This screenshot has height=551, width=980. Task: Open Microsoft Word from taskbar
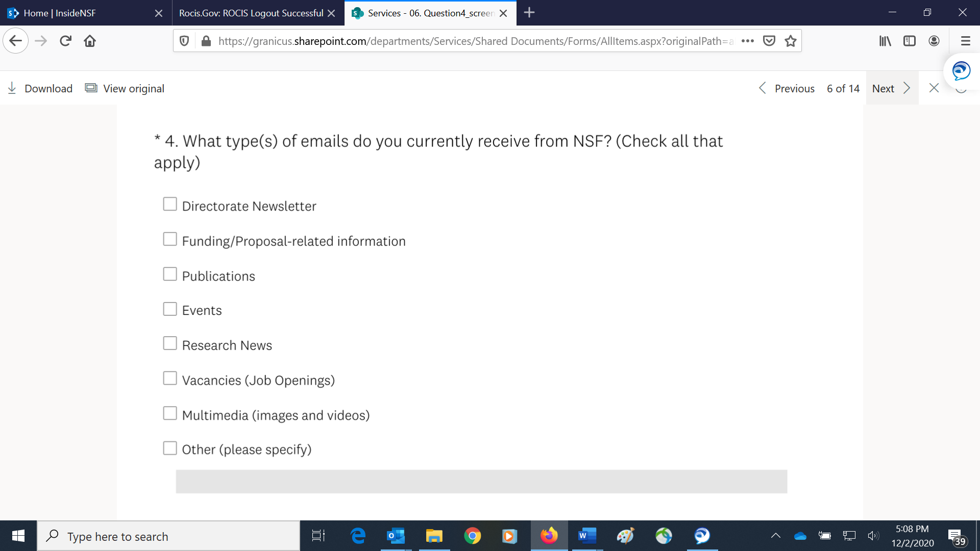click(587, 536)
